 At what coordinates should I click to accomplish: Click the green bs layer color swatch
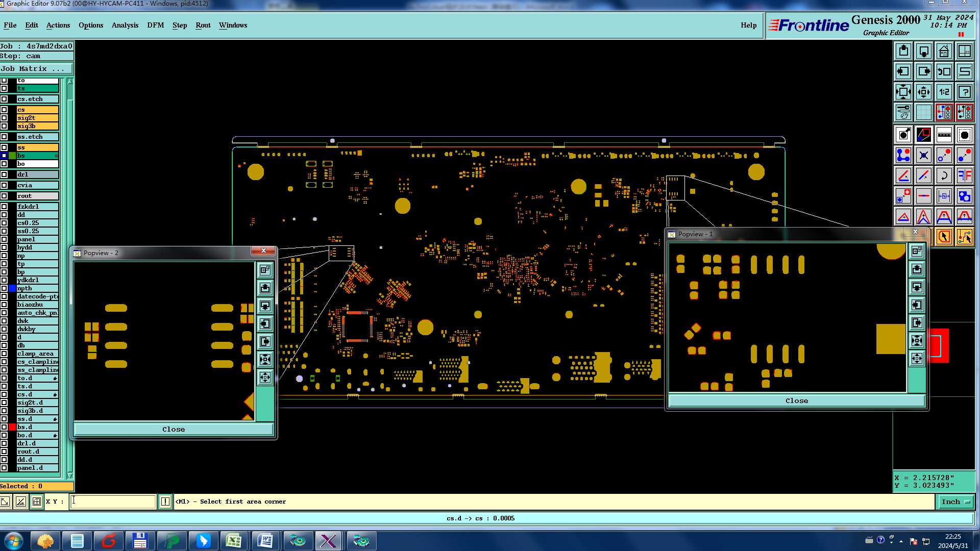click(12, 156)
